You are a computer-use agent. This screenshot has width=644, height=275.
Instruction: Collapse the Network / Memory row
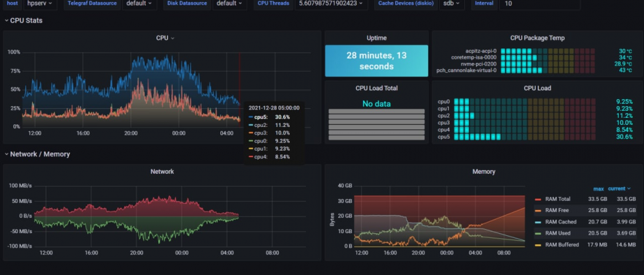37,154
